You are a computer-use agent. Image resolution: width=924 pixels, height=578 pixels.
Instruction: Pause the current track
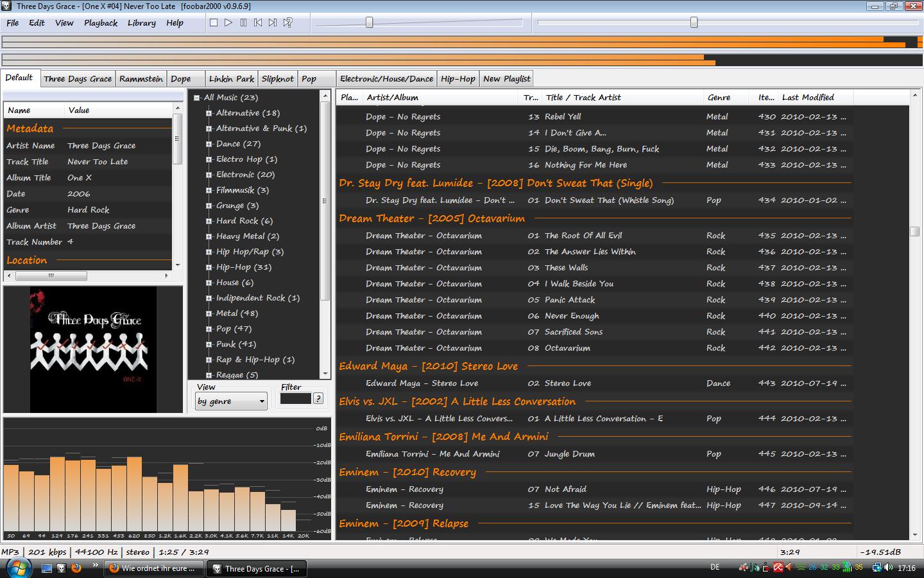[243, 22]
